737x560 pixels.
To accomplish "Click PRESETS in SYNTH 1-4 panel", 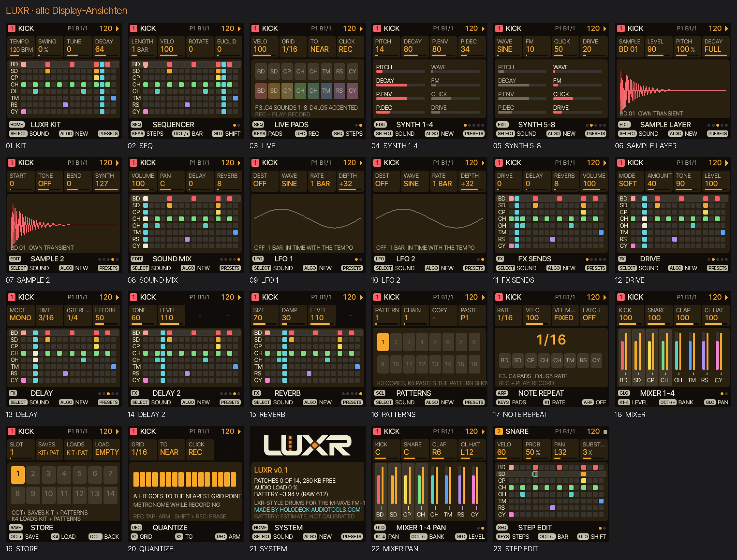I will (474, 134).
